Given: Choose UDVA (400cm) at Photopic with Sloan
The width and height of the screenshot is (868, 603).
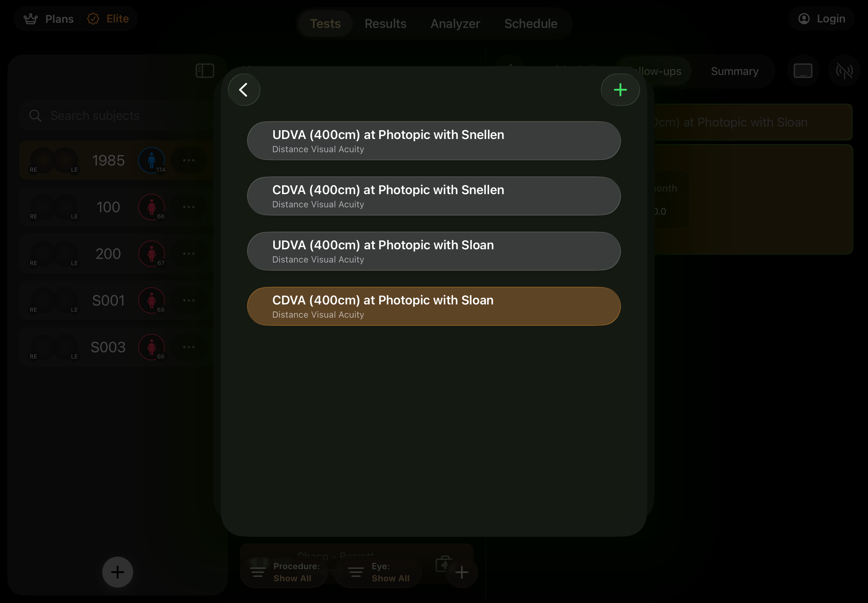Looking at the screenshot, I should click(x=434, y=251).
